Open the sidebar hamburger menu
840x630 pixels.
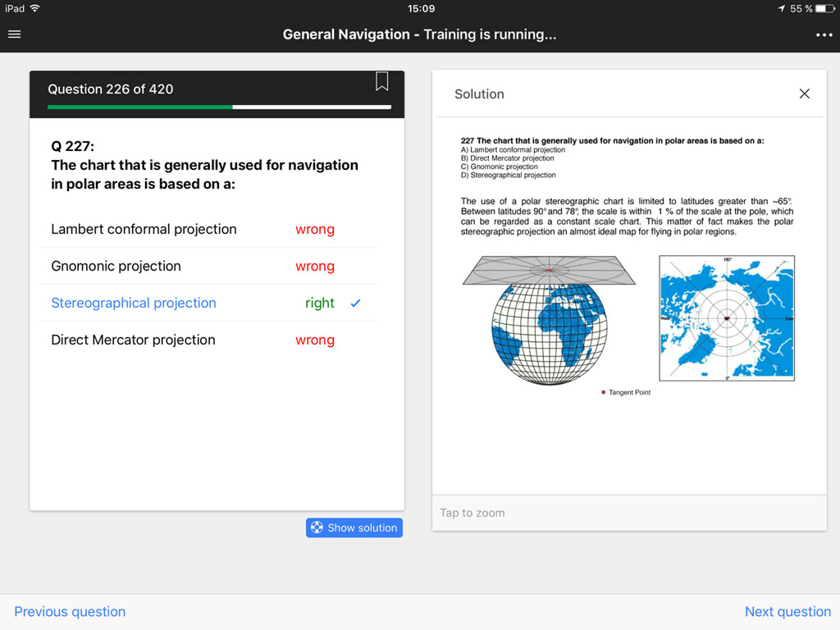(x=14, y=34)
